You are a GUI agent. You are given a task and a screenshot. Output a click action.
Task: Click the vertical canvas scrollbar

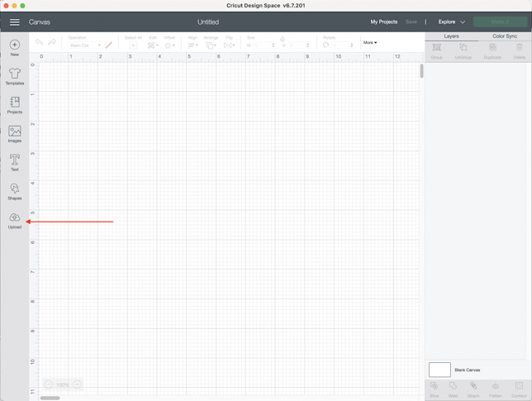click(x=422, y=70)
